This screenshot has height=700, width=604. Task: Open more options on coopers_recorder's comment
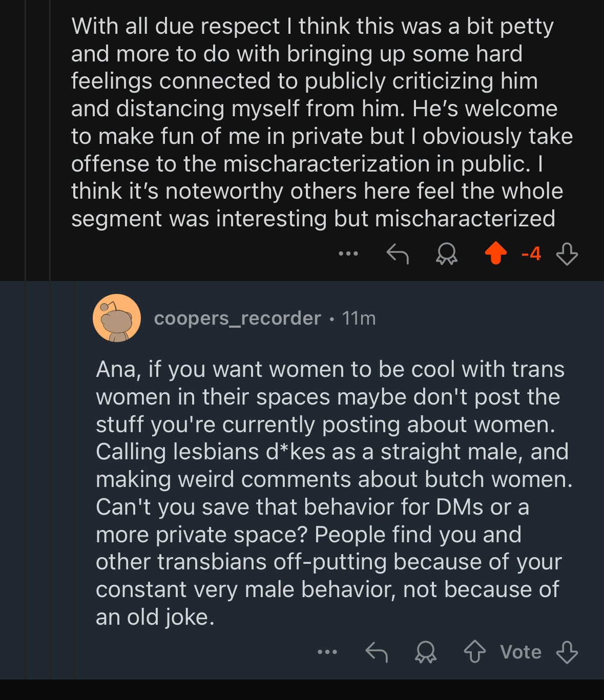(x=327, y=652)
